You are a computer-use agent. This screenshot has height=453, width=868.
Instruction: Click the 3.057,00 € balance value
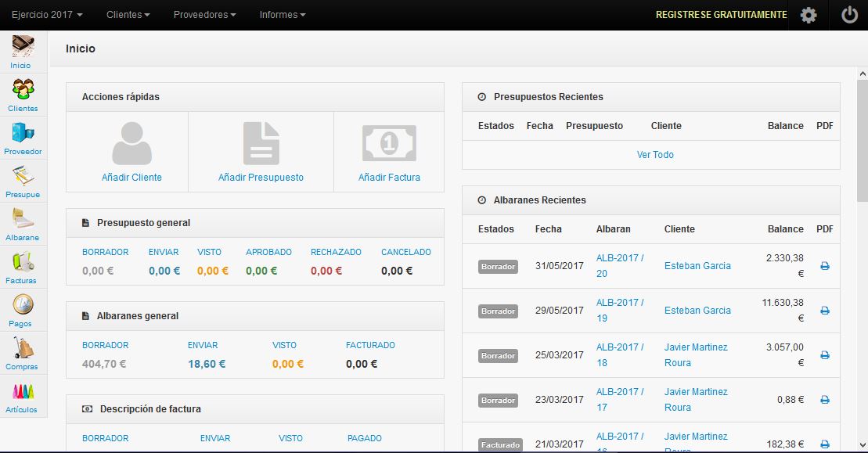click(784, 355)
